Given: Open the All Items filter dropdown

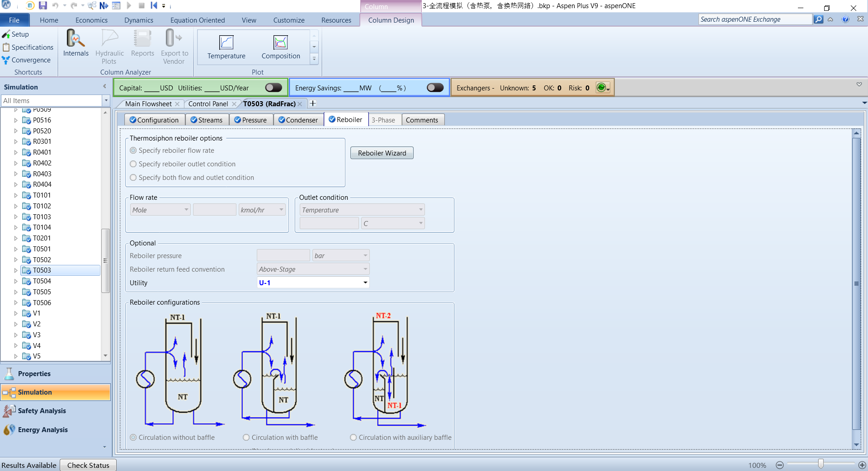Looking at the screenshot, I should point(106,101).
